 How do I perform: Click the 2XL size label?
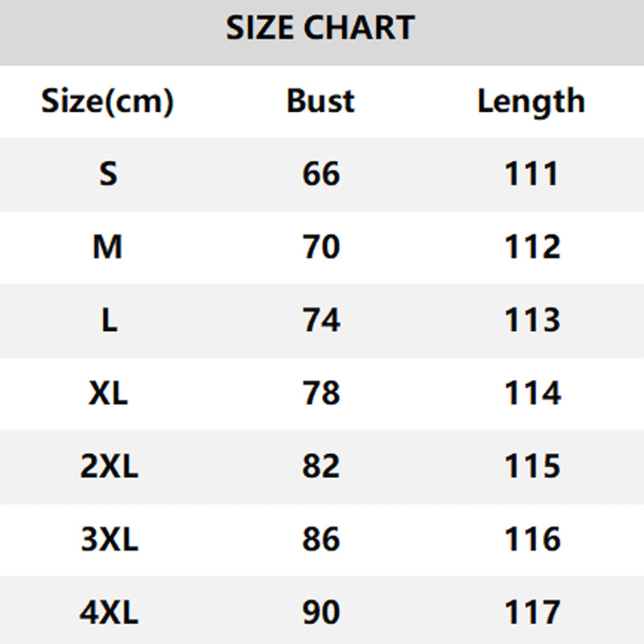[x=109, y=467]
